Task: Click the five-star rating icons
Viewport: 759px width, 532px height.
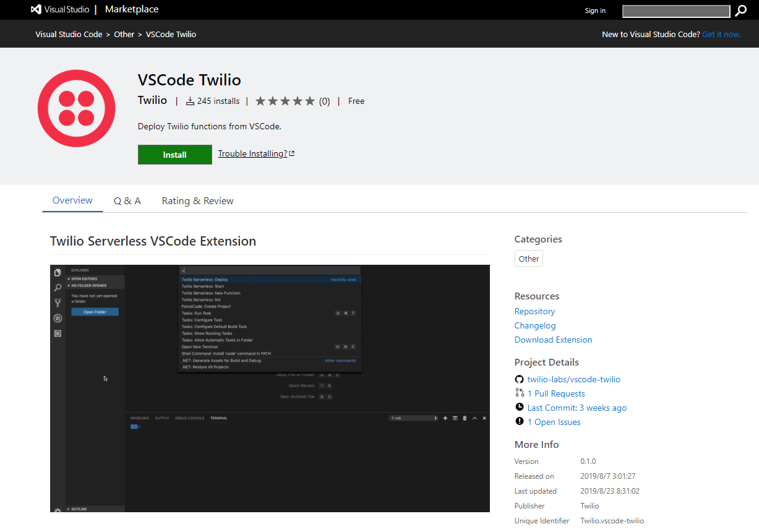Action: (285, 101)
